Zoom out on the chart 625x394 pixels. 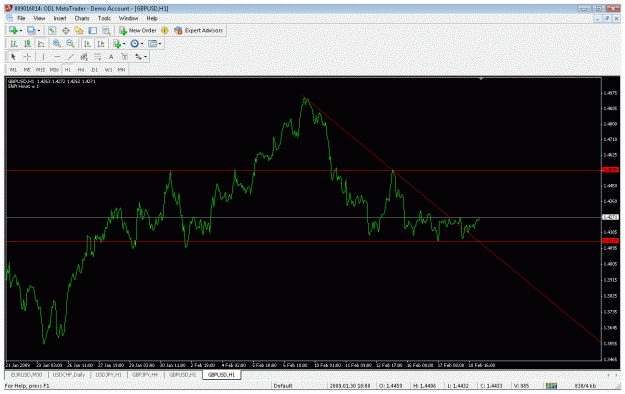pyautogui.click(x=70, y=44)
